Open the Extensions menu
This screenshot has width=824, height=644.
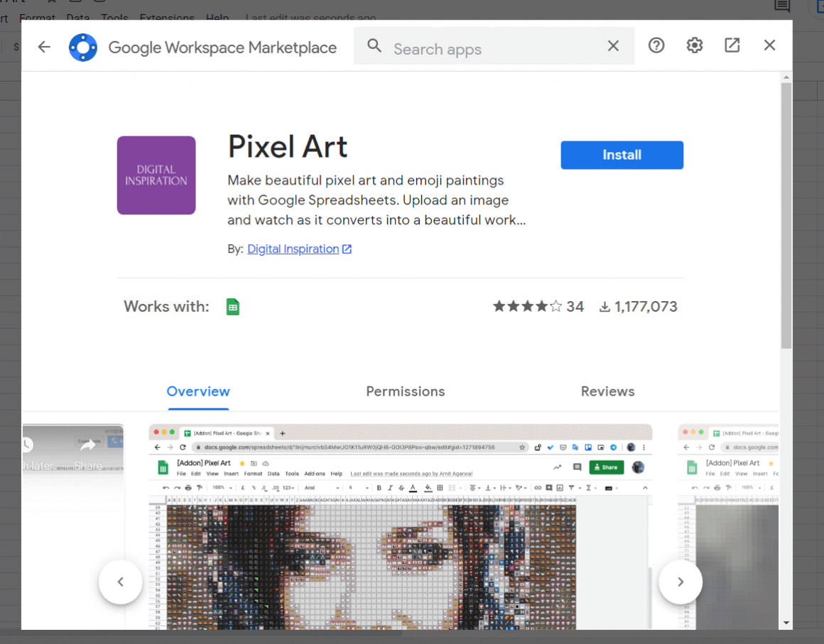point(167,18)
